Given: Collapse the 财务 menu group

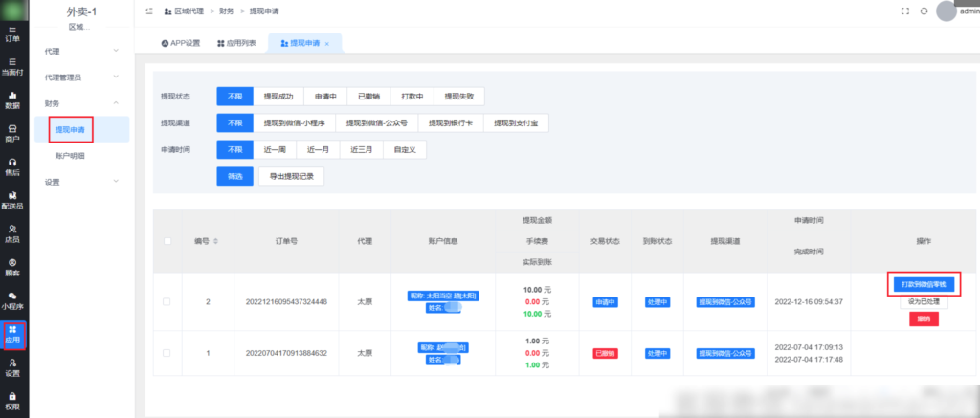Looking at the screenshot, I should [82, 103].
